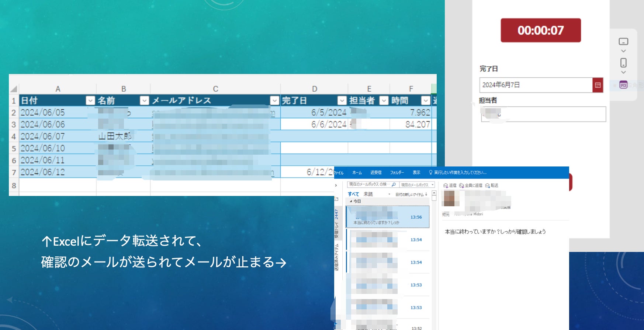
Task: Select column D header in Excel
Action: tap(314, 89)
